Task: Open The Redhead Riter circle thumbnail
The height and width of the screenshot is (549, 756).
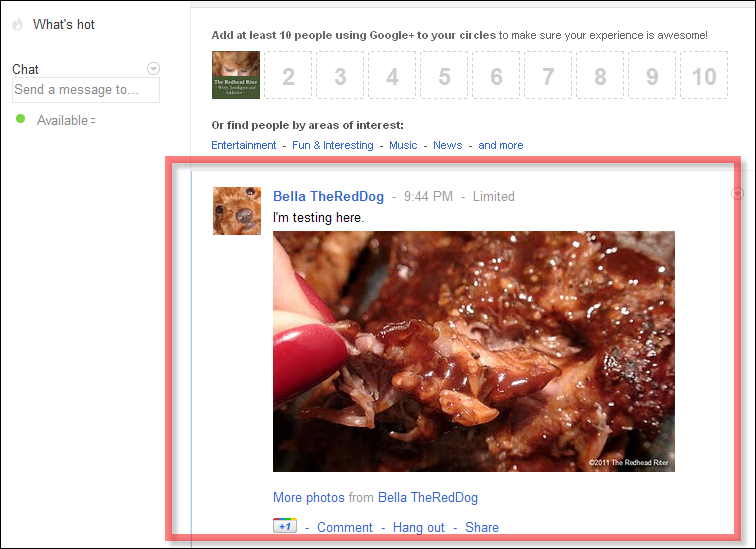Action: (x=236, y=75)
